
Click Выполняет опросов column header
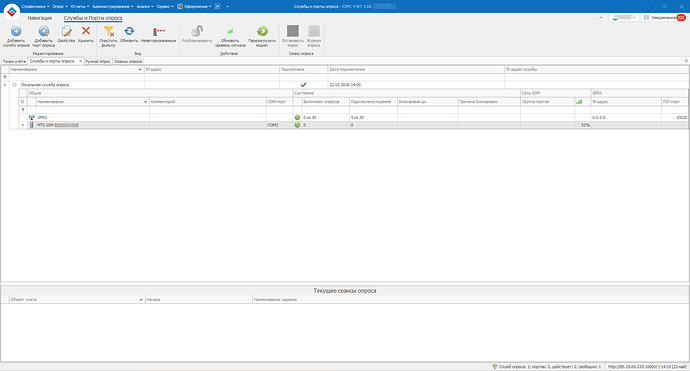tap(326, 102)
